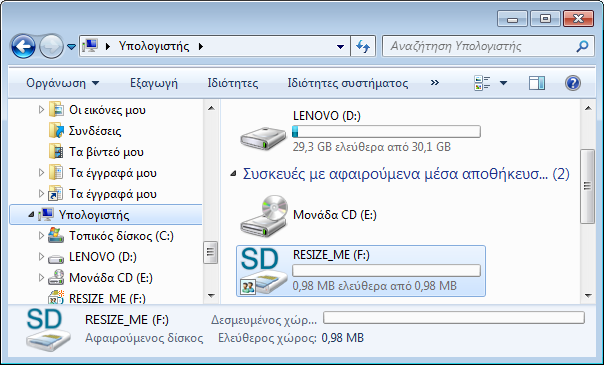This screenshot has width=604, height=365.
Task: Open view options dropdown arrow
Action: [503, 83]
